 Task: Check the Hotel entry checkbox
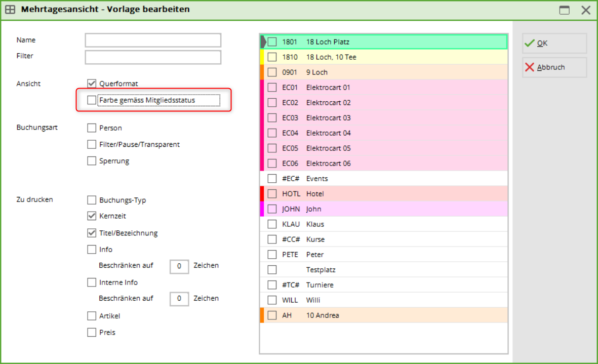tap(272, 194)
